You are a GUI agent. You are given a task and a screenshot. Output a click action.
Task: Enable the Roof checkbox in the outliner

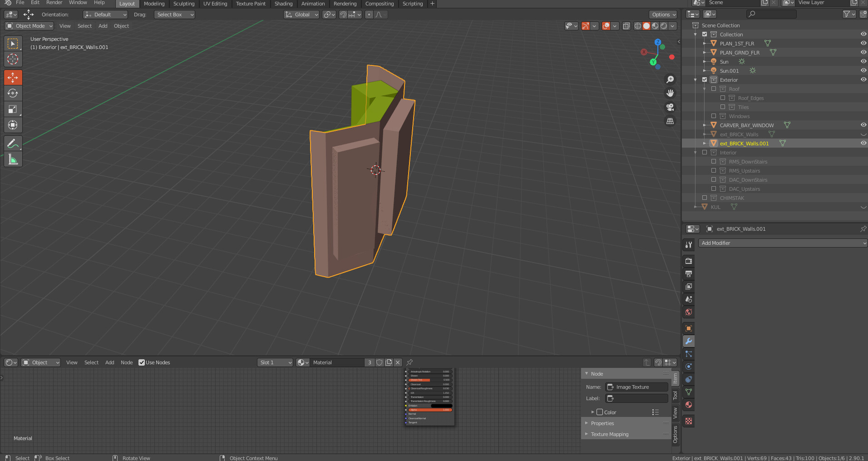[x=714, y=89]
